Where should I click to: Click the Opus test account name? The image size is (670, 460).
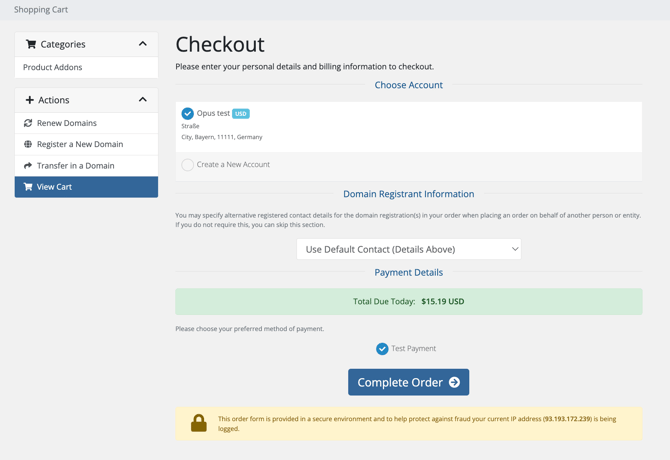[213, 113]
